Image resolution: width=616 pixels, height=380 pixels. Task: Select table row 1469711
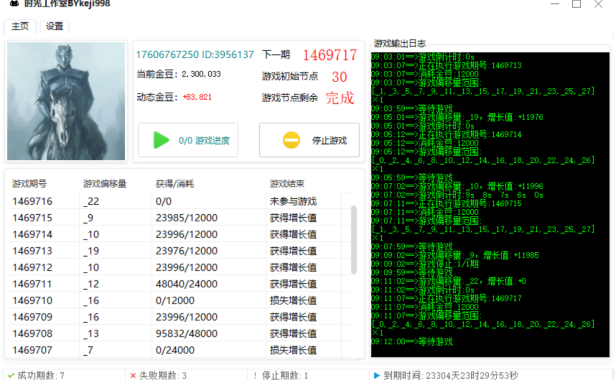point(179,284)
